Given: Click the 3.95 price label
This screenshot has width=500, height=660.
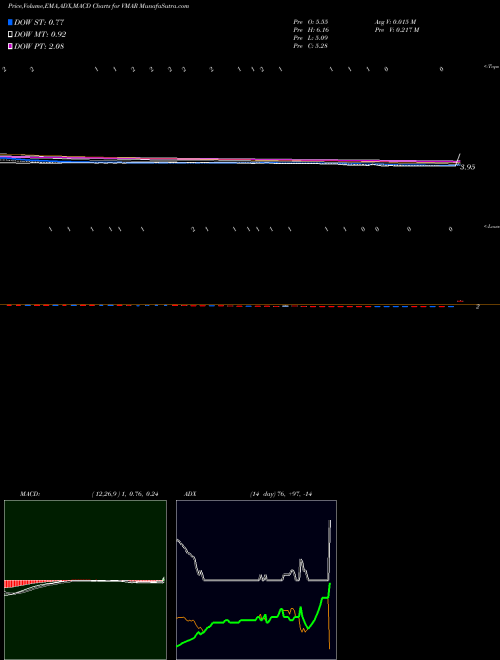Looking at the screenshot, I should pos(468,167).
